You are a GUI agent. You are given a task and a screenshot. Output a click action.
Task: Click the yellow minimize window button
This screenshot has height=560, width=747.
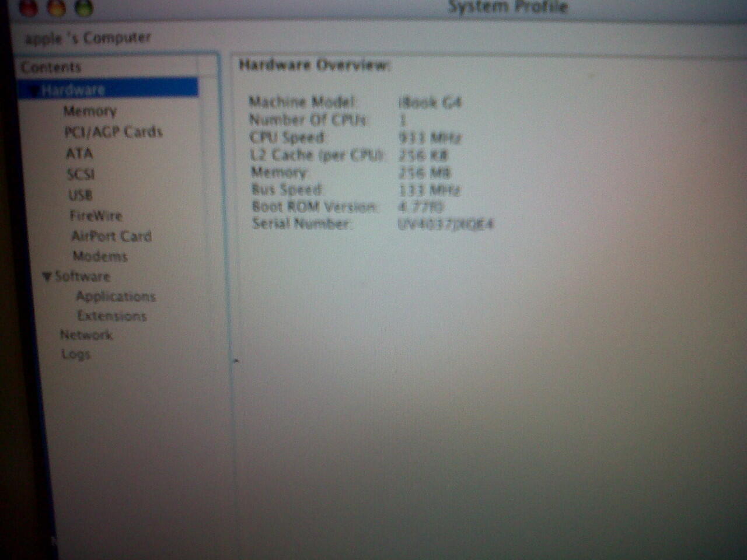(56, 7)
